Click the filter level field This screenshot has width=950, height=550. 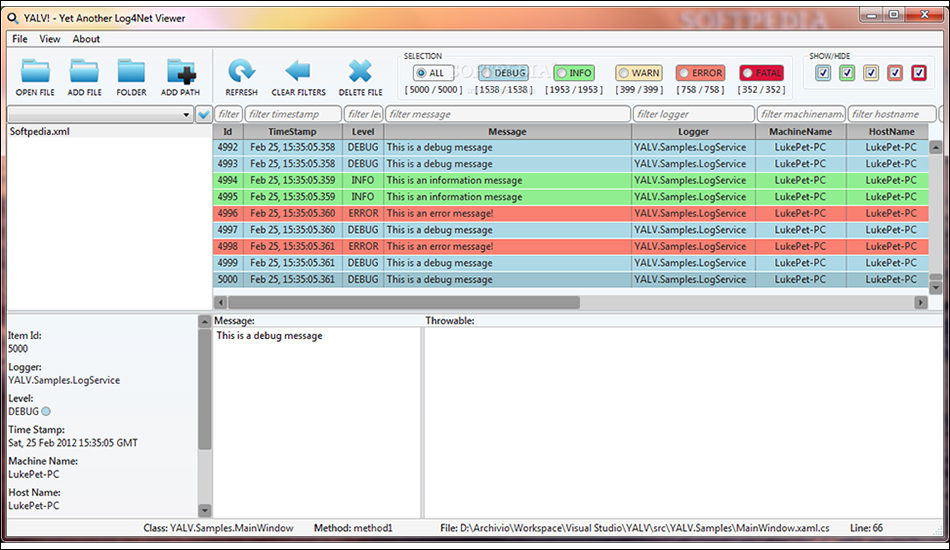coord(364,114)
